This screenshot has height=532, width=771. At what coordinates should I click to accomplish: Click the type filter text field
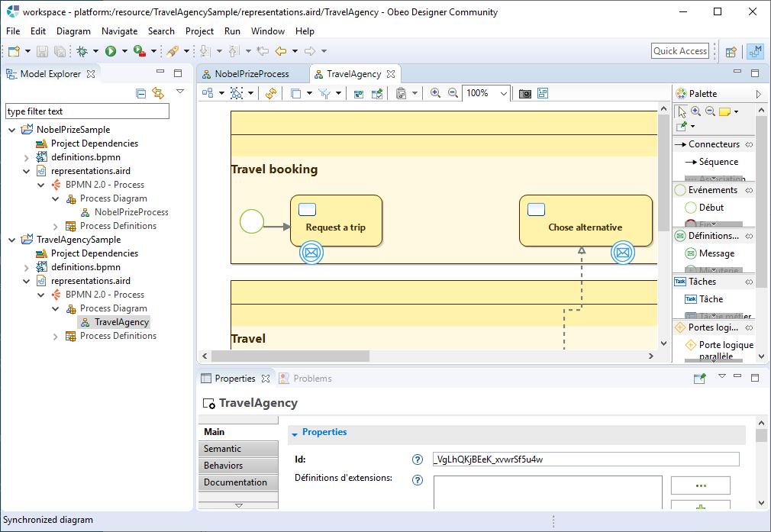87,111
